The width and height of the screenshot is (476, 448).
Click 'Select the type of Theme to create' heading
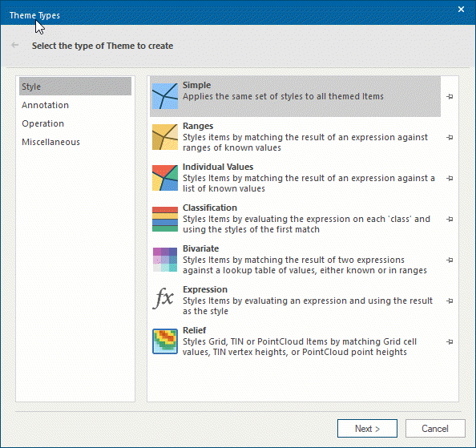103,46
